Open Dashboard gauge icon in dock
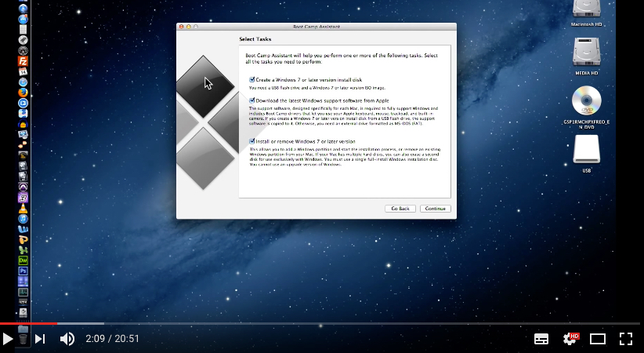This screenshot has height=353, width=644. pos(23,50)
